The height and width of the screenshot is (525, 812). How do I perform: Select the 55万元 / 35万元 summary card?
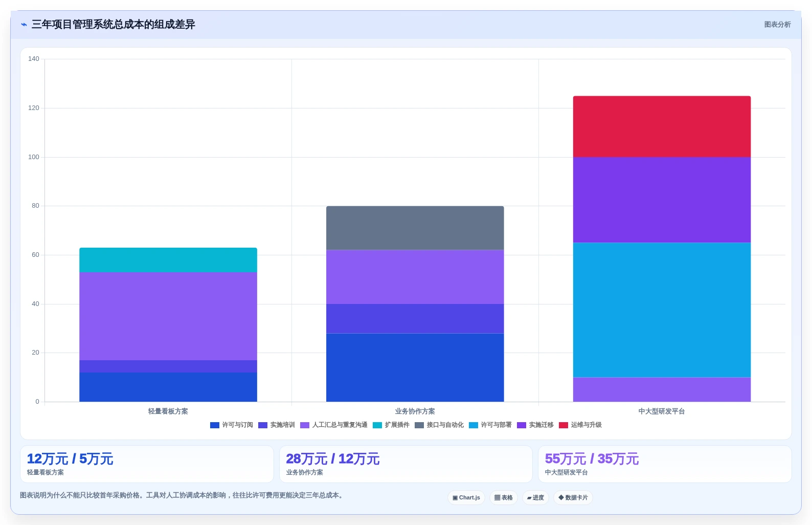(x=665, y=464)
